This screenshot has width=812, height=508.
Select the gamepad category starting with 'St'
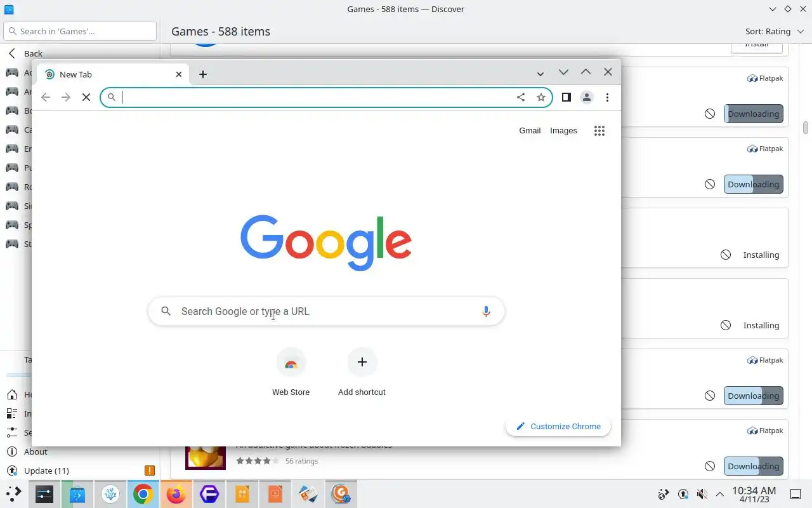pyautogui.click(x=18, y=244)
